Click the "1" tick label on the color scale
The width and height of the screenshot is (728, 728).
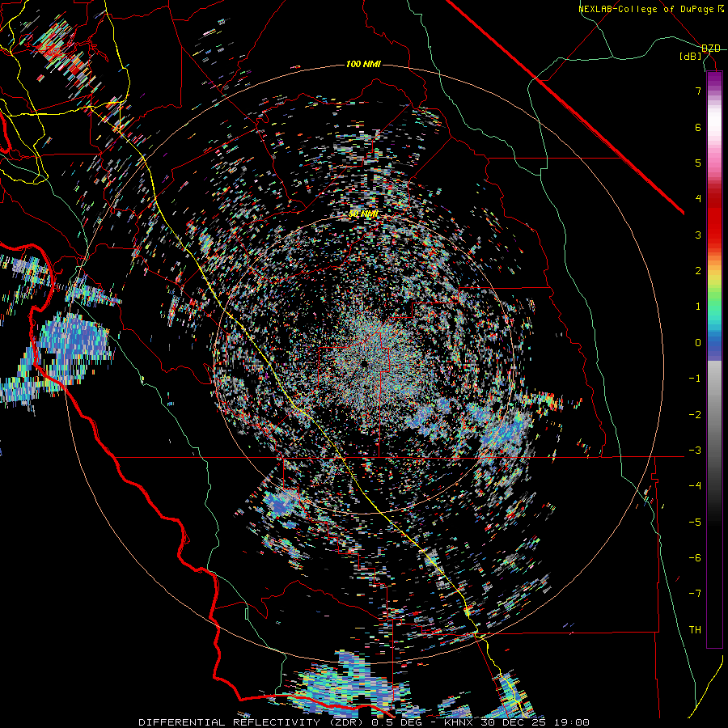pyautogui.click(x=698, y=307)
